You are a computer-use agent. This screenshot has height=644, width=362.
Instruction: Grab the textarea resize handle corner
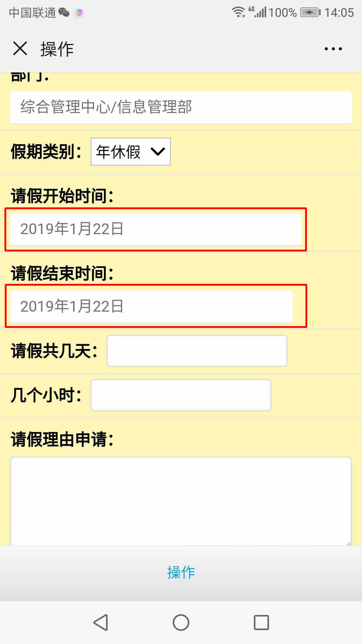pyautogui.click(x=349, y=543)
